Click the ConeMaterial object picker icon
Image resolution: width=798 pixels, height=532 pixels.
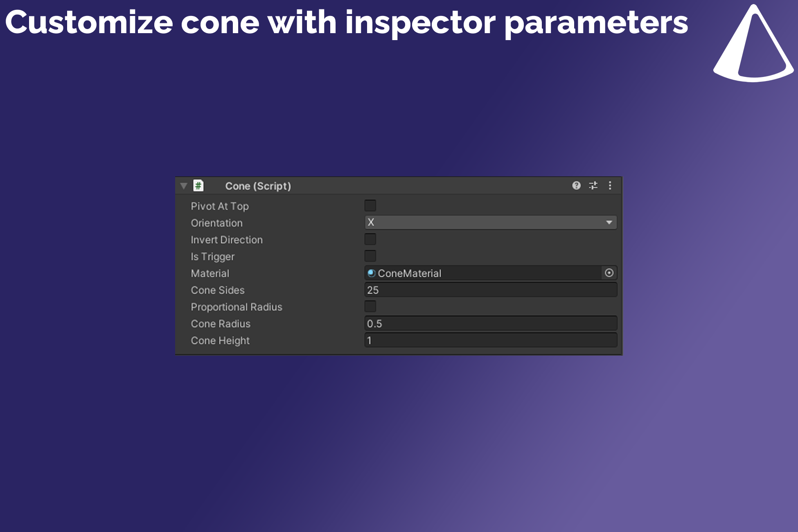[x=611, y=273]
